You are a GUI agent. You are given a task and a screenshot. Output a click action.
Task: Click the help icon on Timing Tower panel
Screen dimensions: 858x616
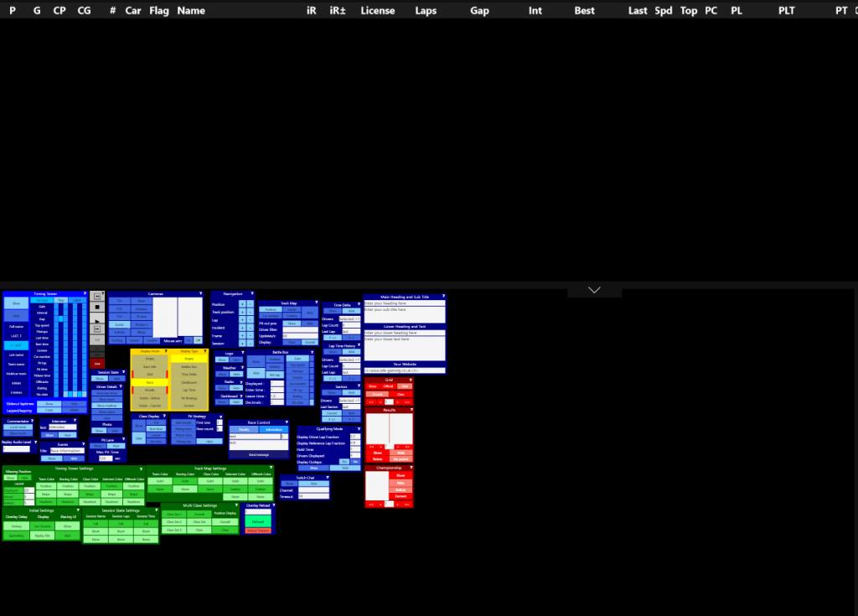coord(84,294)
